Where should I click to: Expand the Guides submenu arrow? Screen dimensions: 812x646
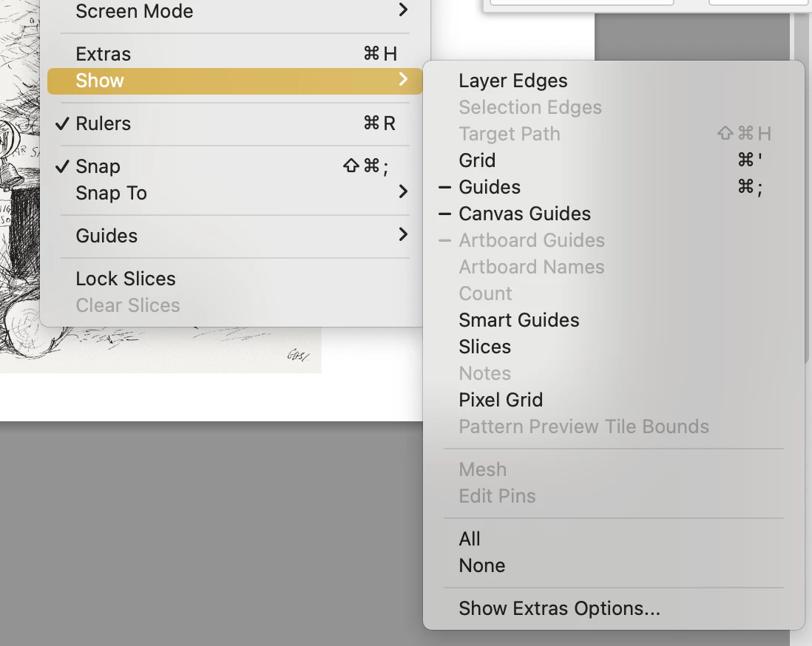pos(403,235)
